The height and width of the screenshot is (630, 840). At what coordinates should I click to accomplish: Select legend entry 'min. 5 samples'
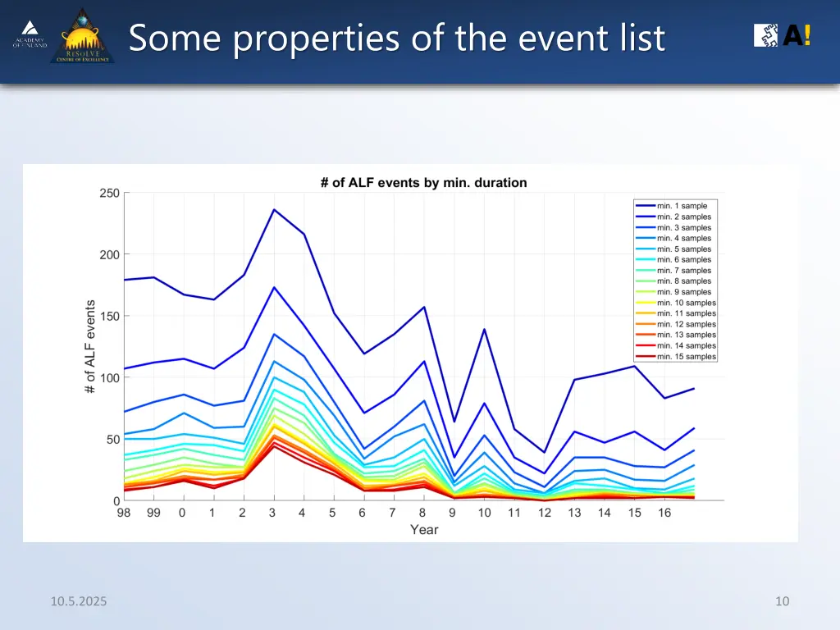[673, 249]
